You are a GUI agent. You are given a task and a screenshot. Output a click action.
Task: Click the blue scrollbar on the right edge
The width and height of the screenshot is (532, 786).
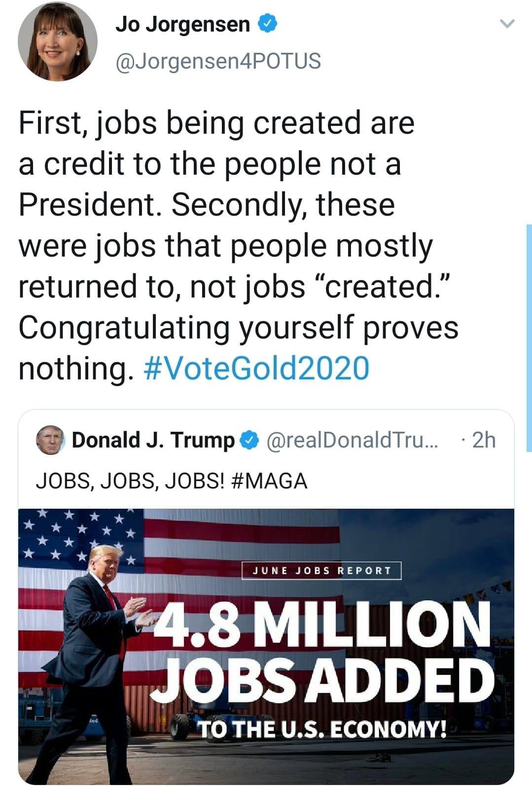(x=529, y=337)
